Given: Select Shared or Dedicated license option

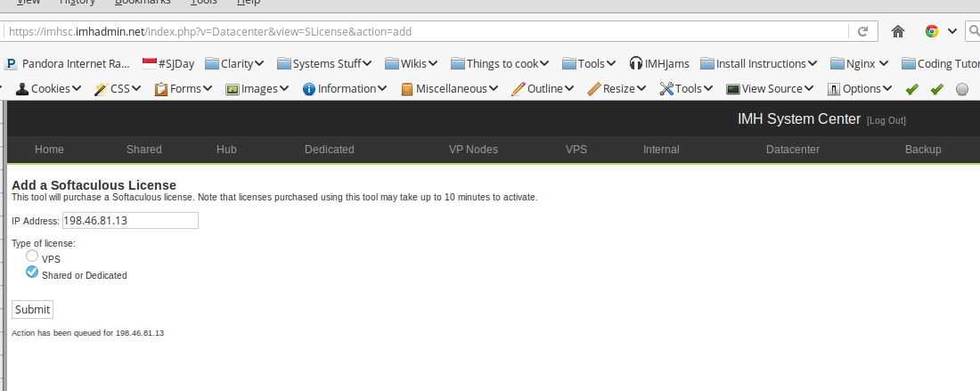Looking at the screenshot, I should click(x=32, y=273).
